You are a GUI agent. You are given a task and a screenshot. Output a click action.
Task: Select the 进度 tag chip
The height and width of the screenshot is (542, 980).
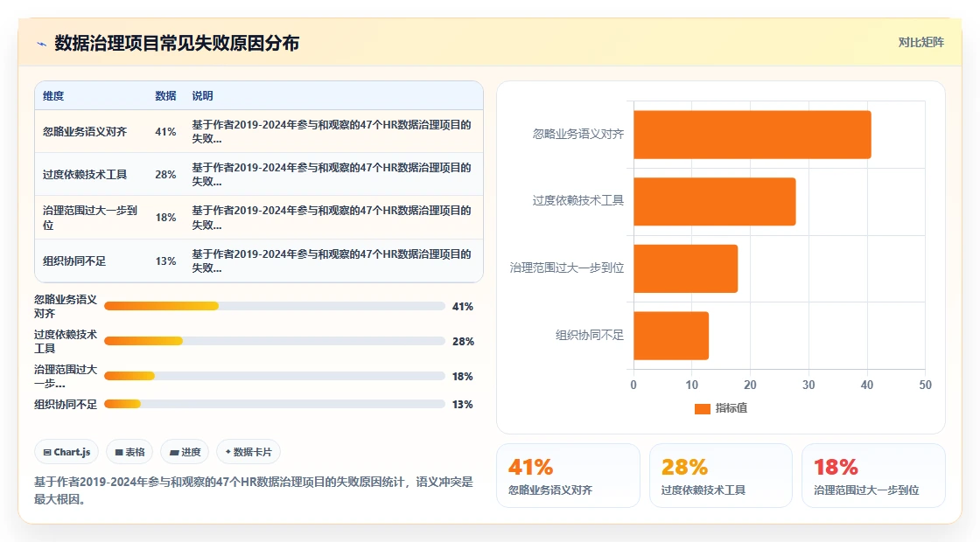tap(185, 452)
